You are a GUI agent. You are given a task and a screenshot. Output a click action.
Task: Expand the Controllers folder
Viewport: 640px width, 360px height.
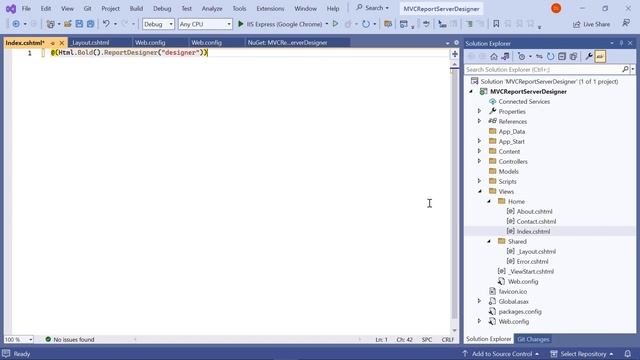click(x=480, y=161)
